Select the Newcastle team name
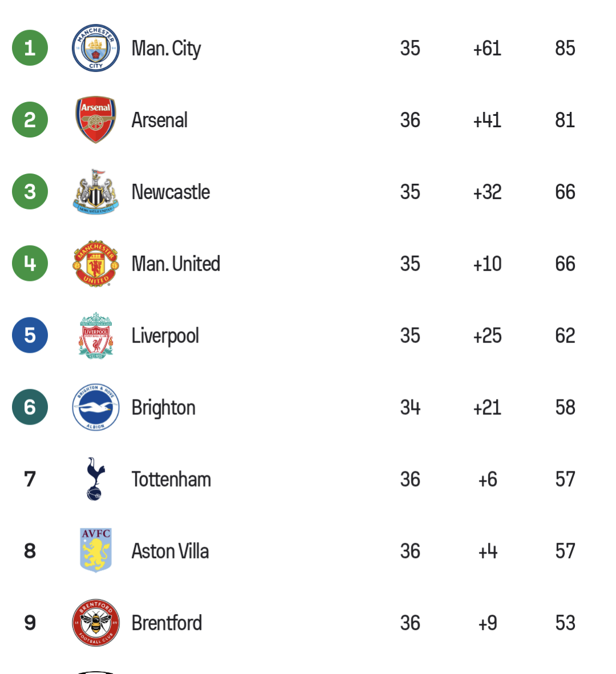616x674 pixels. pyautogui.click(x=171, y=192)
